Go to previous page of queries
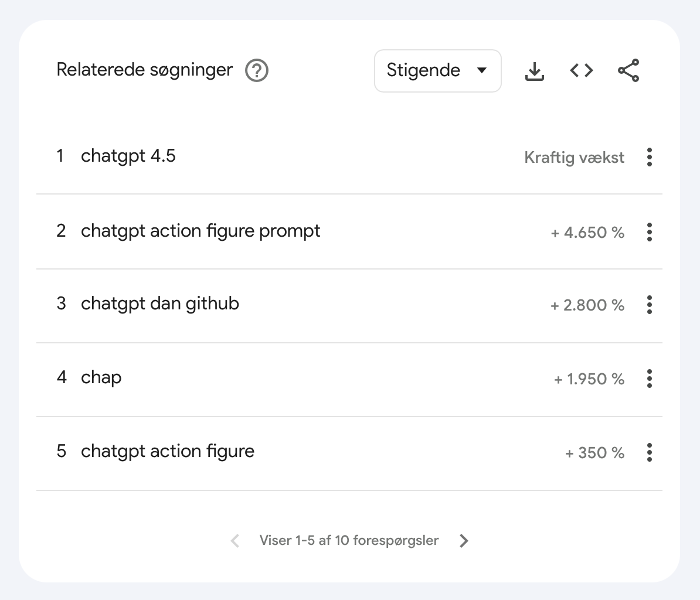This screenshot has height=600, width=700. (235, 540)
